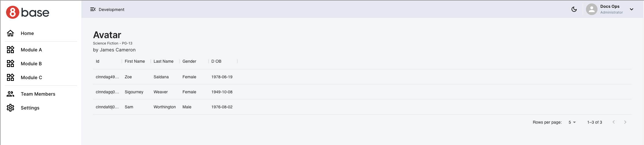Collapse the sidebar menu toggle

[93, 9]
